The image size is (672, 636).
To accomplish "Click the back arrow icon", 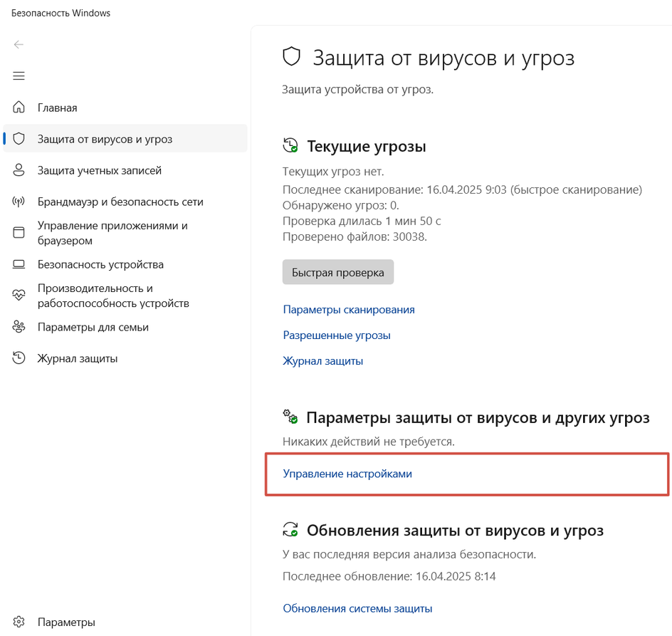I will pos(19,45).
